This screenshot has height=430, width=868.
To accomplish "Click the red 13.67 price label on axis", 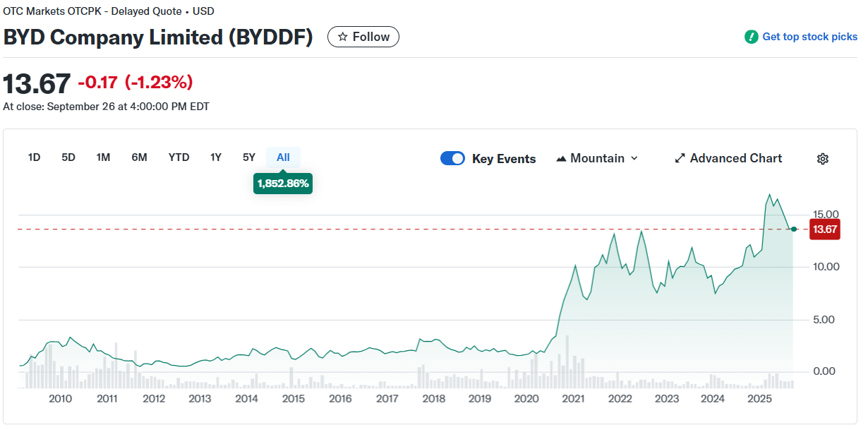I will pyautogui.click(x=824, y=229).
